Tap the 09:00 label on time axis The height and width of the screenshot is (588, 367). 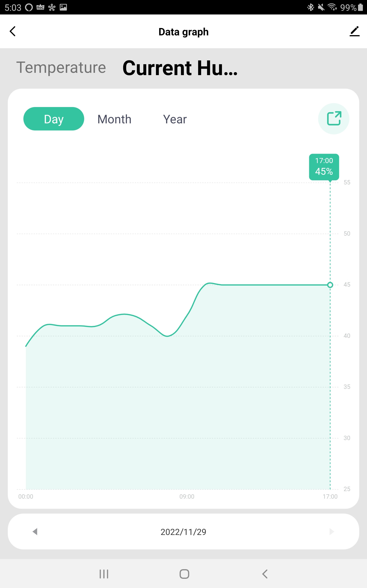tap(187, 496)
